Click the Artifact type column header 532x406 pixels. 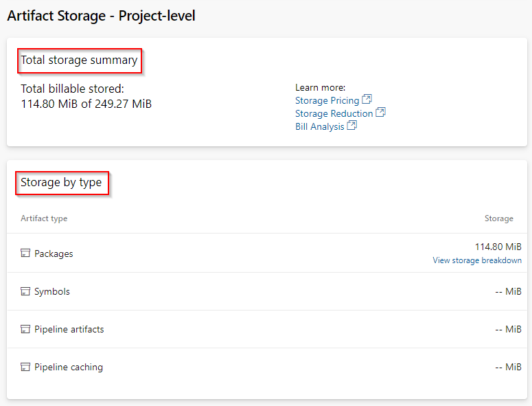click(x=44, y=218)
